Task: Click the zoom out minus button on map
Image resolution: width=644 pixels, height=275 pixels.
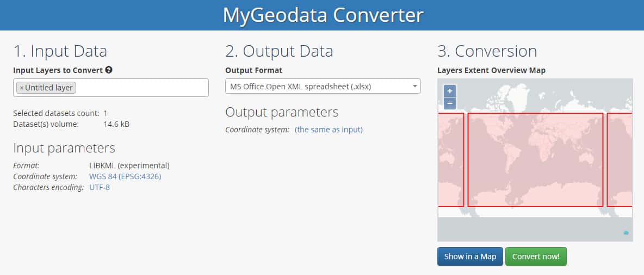Action: tap(450, 103)
